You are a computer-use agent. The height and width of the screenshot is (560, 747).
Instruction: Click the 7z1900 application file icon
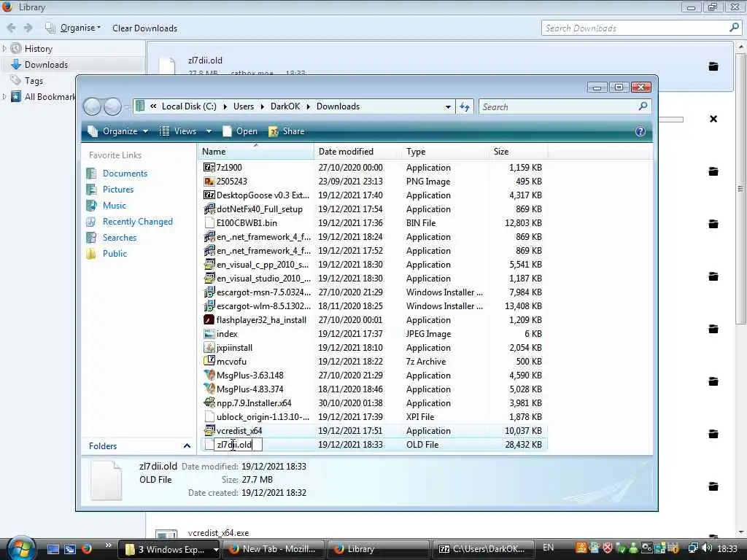(209, 167)
